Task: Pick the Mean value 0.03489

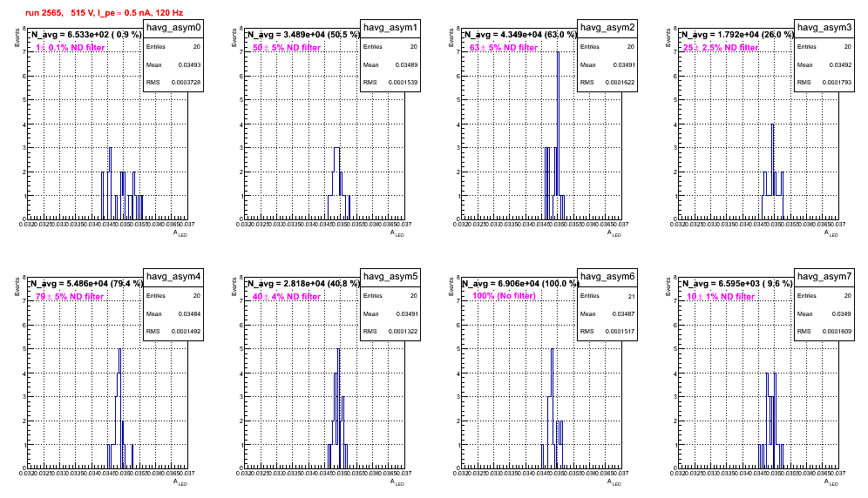Action: coord(406,64)
